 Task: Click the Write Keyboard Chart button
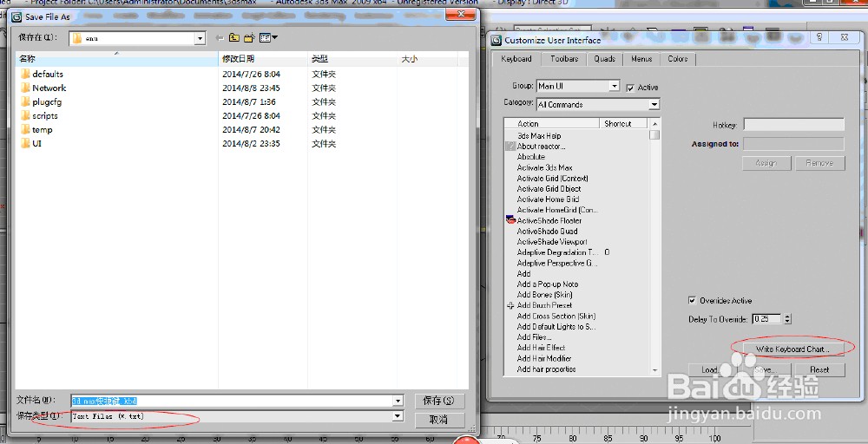(x=792, y=349)
